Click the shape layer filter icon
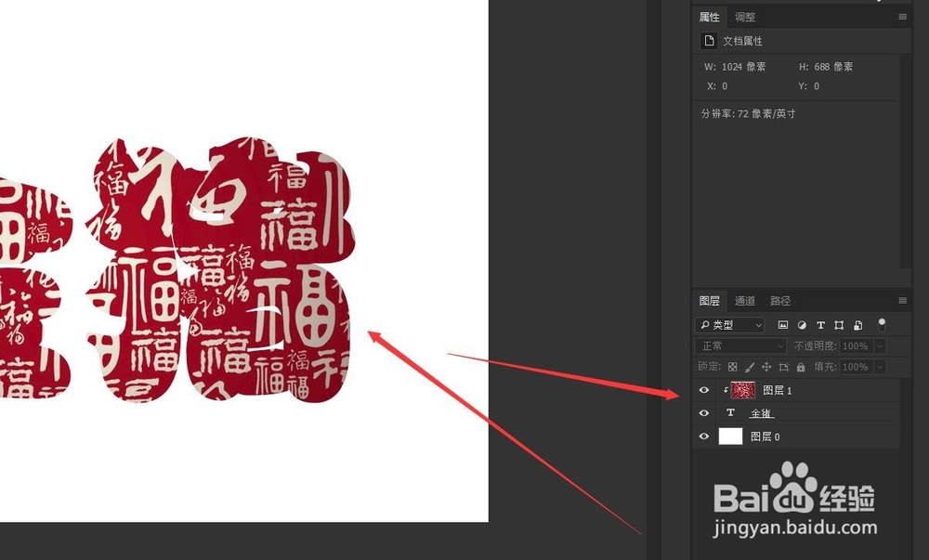 (x=840, y=326)
